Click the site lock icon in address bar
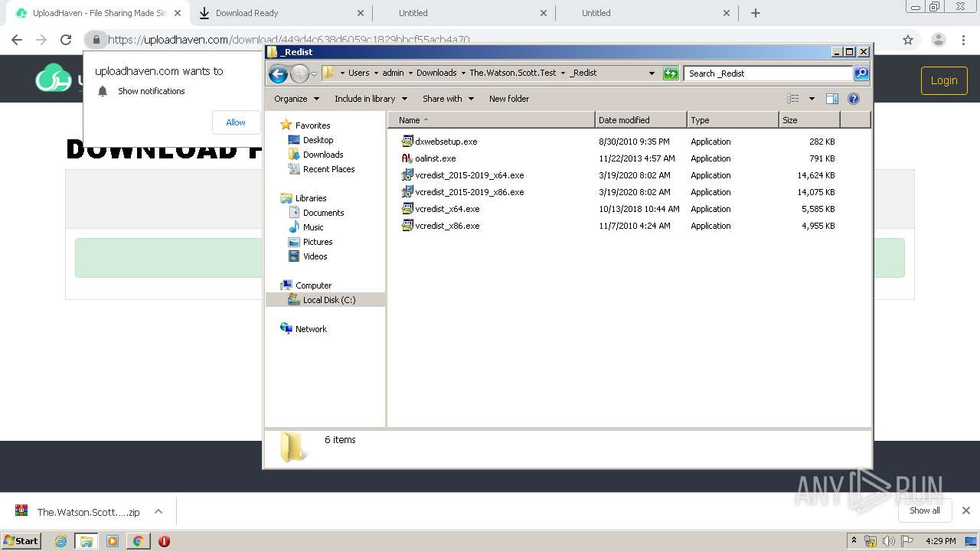Screen dimensions: 980x551 (x=96, y=40)
